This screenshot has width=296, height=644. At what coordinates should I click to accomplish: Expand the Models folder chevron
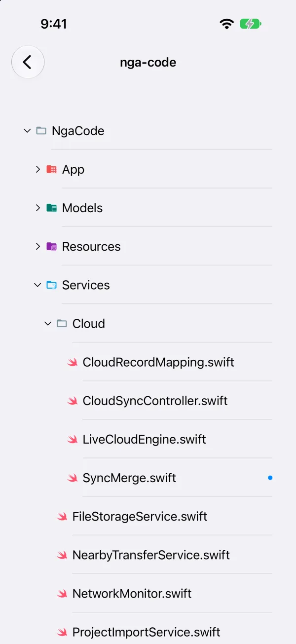tap(37, 208)
